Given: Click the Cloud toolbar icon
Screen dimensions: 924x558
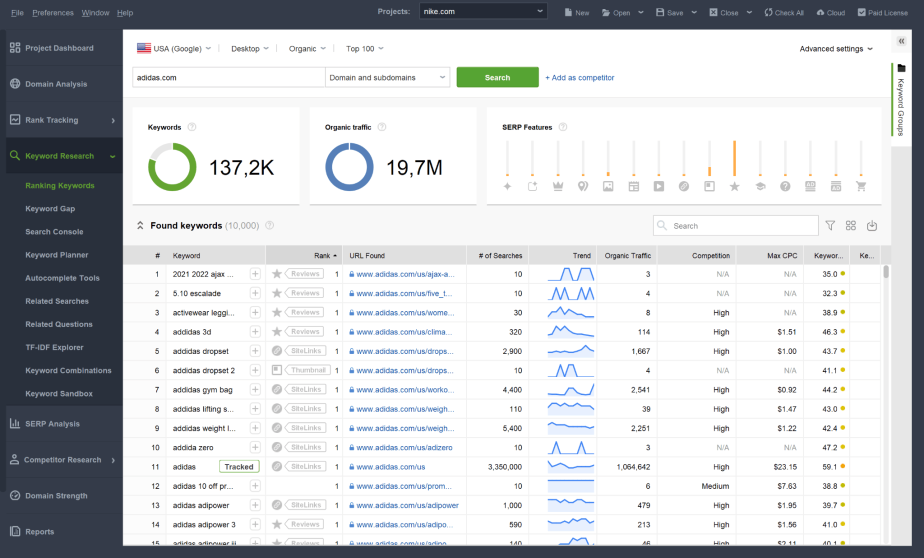Looking at the screenshot, I should point(831,12).
